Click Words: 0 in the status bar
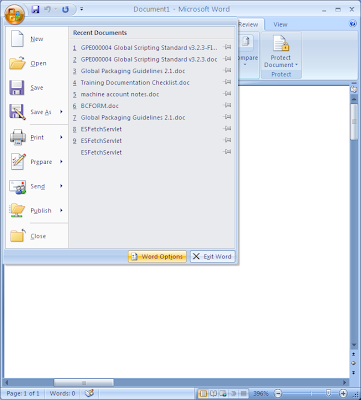This screenshot has height=400, width=361. point(62,394)
